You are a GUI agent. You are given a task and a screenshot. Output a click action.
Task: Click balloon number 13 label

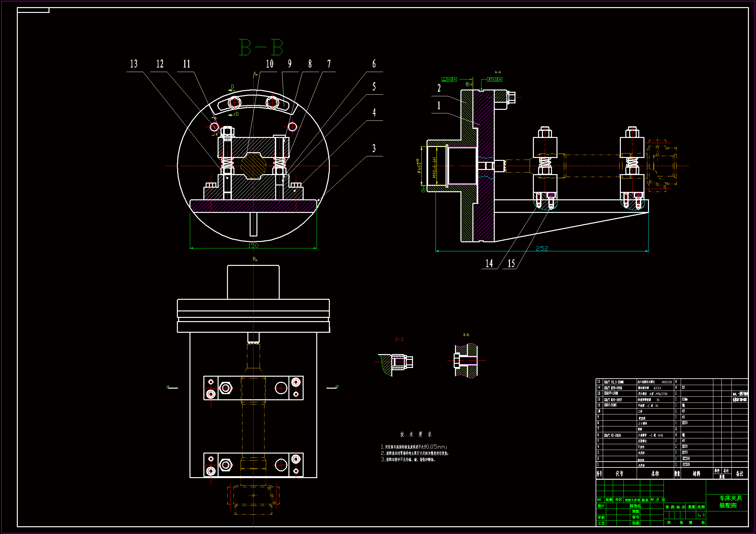pos(134,64)
